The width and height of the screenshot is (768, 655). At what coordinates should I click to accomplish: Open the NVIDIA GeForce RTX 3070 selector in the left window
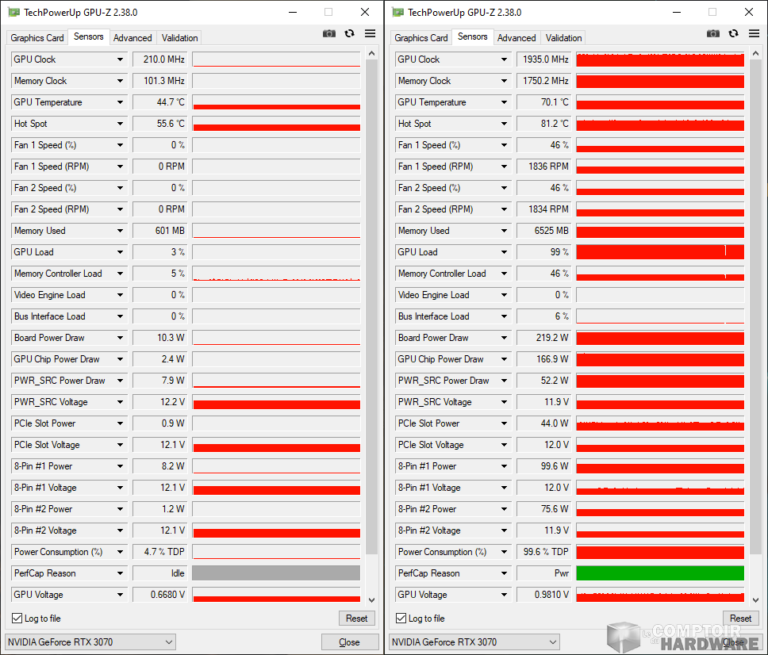pos(90,642)
